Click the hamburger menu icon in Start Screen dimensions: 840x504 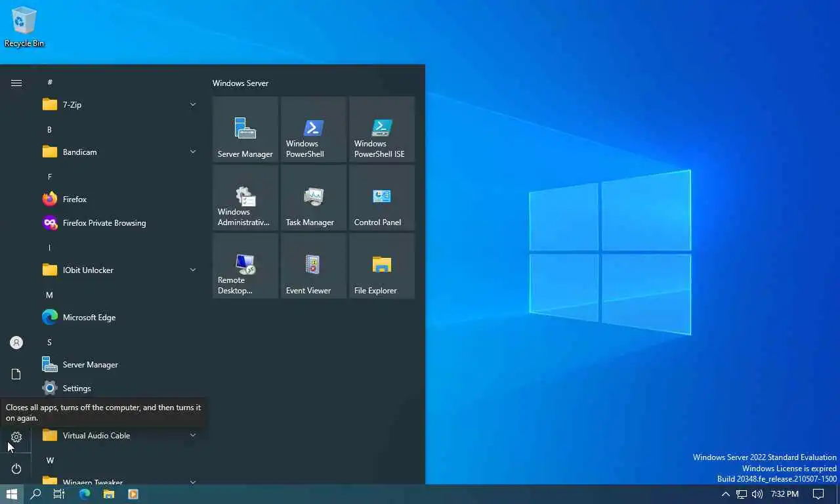16,83
